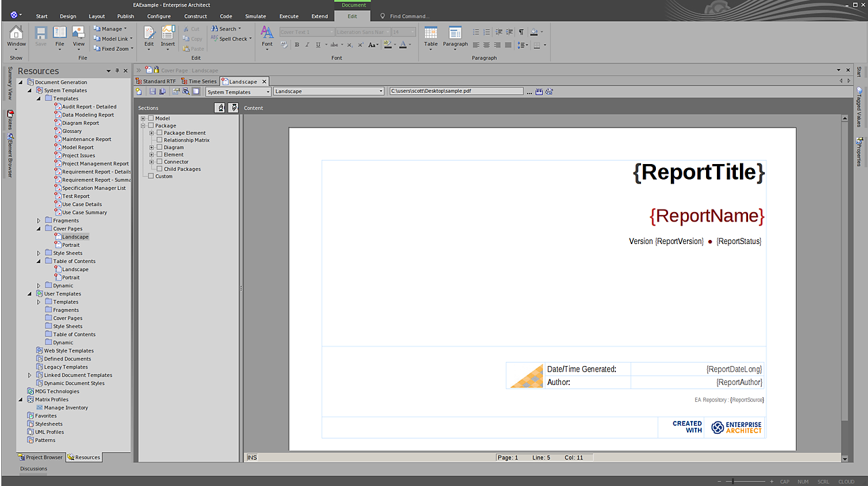Image resolution: width=868 pixels, height=486 pixels.
Task: Enable the Package Element checkbox
Action: 160,133
